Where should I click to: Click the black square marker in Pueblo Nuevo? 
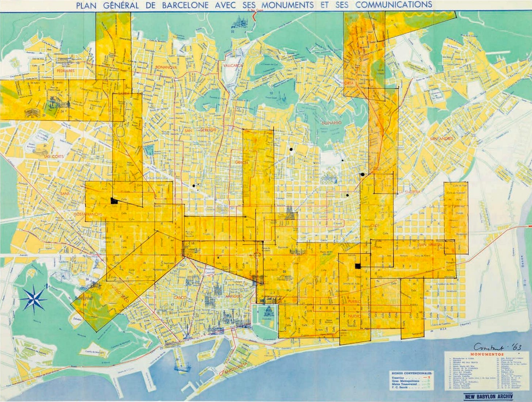(x=358, y=266)
